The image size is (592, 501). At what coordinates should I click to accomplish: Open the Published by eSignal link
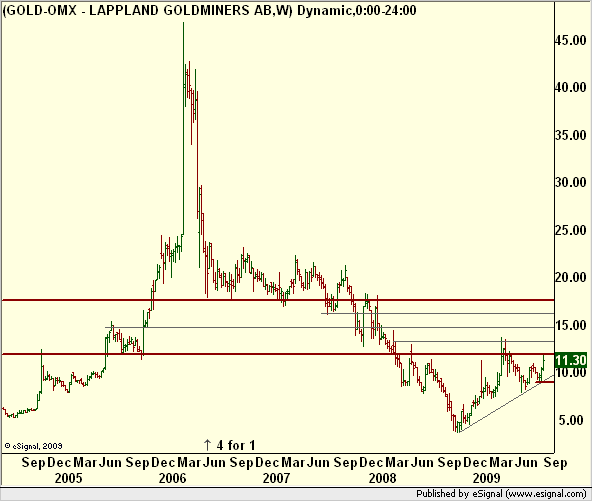(x=501, y=493)
